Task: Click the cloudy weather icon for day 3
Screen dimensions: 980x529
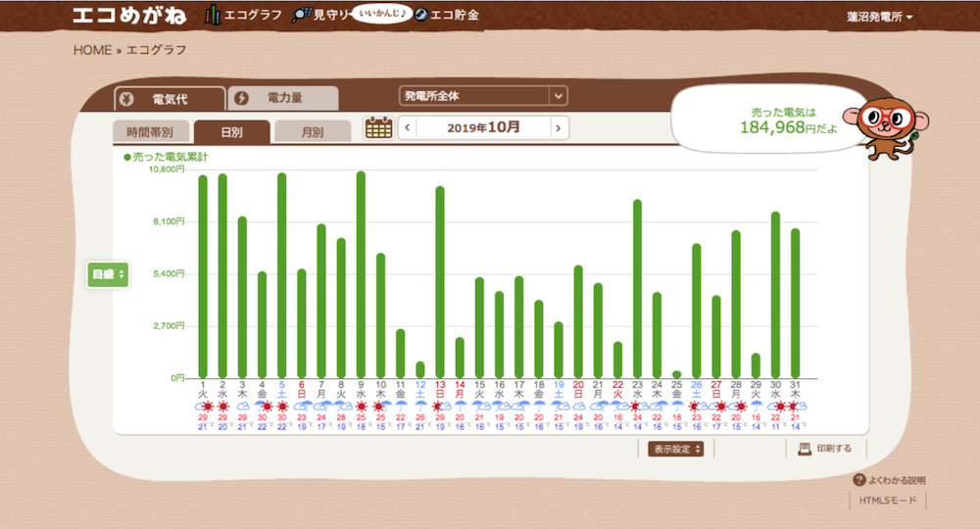Action: click(242, 407)
